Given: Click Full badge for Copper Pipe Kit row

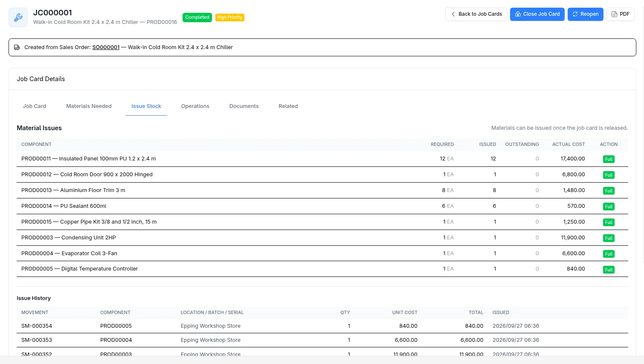Looking at the screenshot, I should tap(609, 222).
